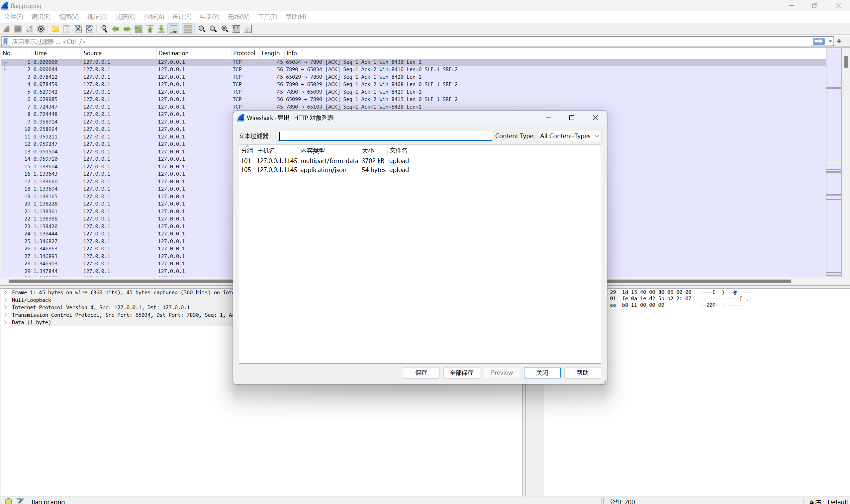Toggle packet list colorization
This screenshot has height=504, width=850.
tap(188, 29)
